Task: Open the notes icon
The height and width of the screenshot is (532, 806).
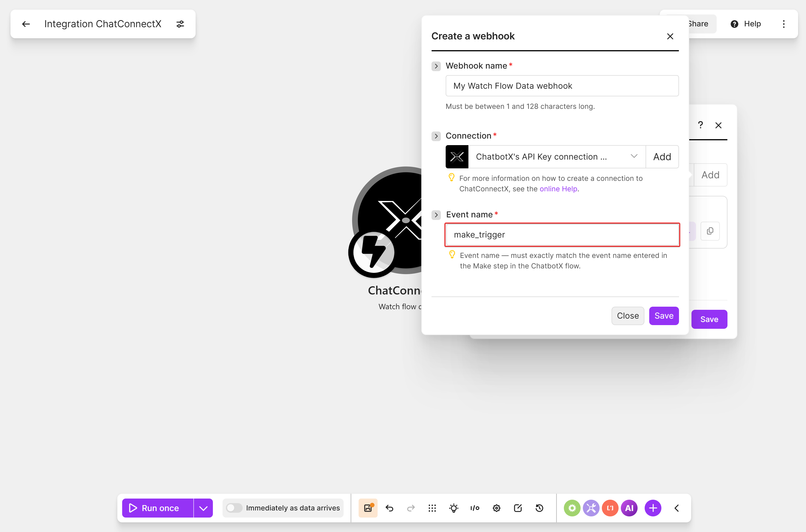Action: point(518,508)
